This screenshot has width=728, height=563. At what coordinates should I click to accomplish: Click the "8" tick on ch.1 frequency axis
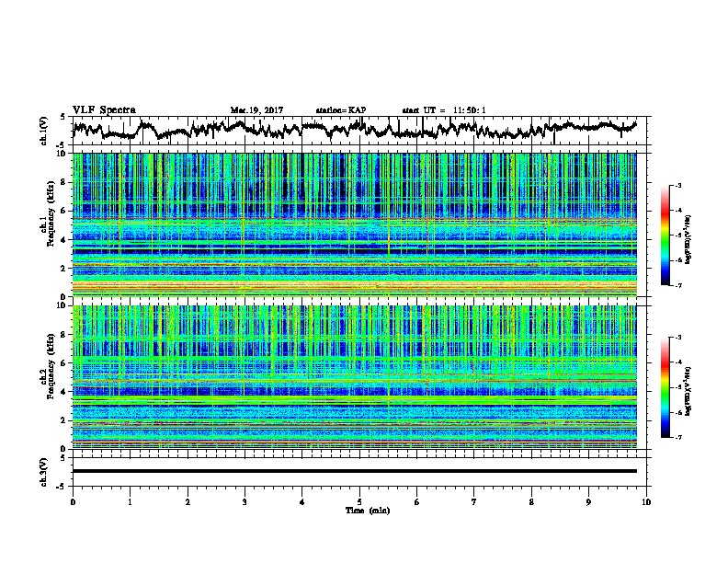[65, 182]
